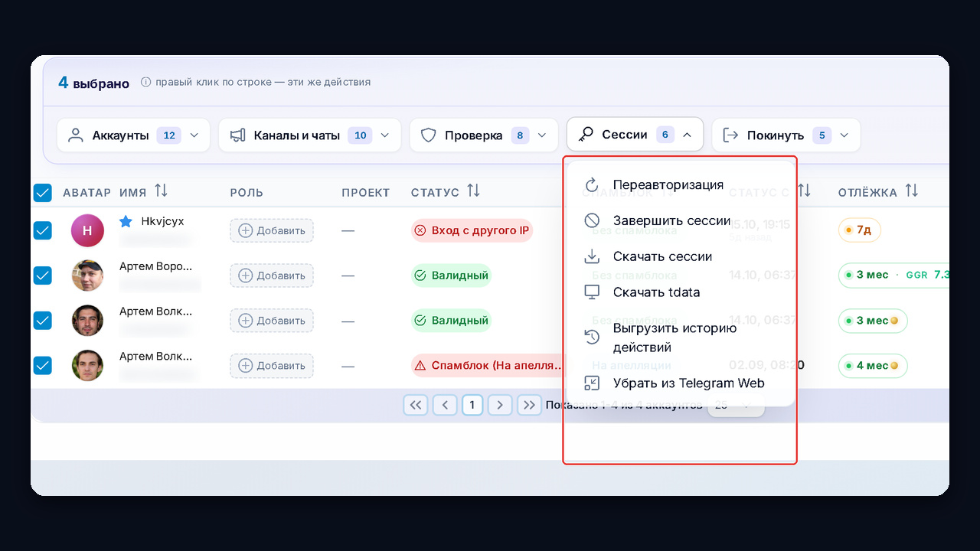
Task: Click the name Hkvjcyx in the table
Action: (162, 221)
